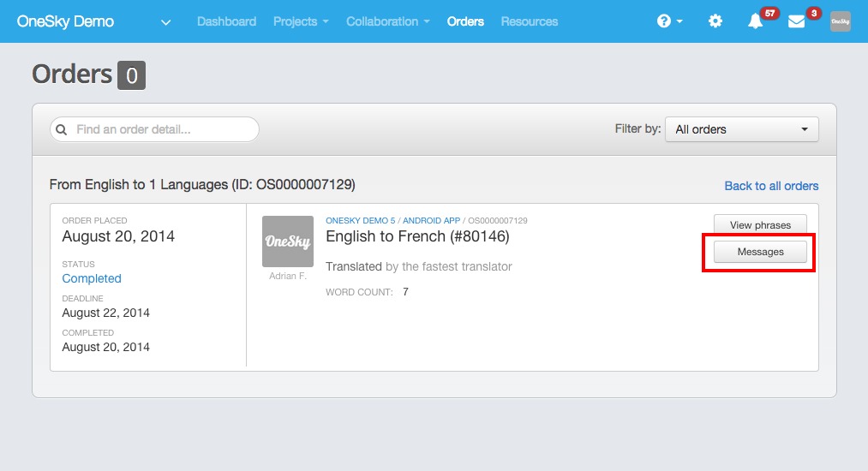Click order placed date August 20, 2014

pyautogui.click(x=118, y=236)
